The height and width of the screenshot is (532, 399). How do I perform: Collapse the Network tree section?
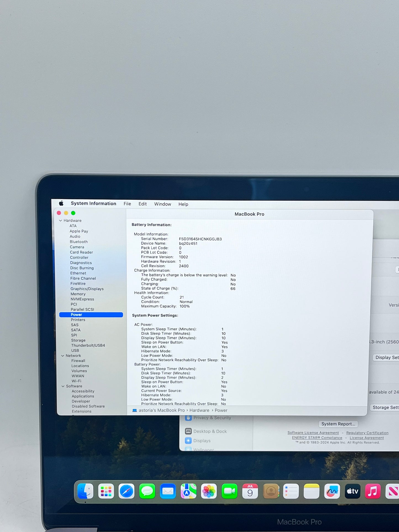[x=63, y=356]
